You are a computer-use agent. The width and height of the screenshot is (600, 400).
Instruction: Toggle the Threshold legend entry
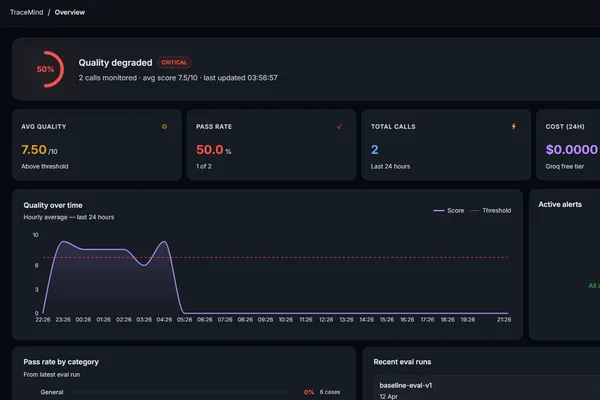point(491,211)
